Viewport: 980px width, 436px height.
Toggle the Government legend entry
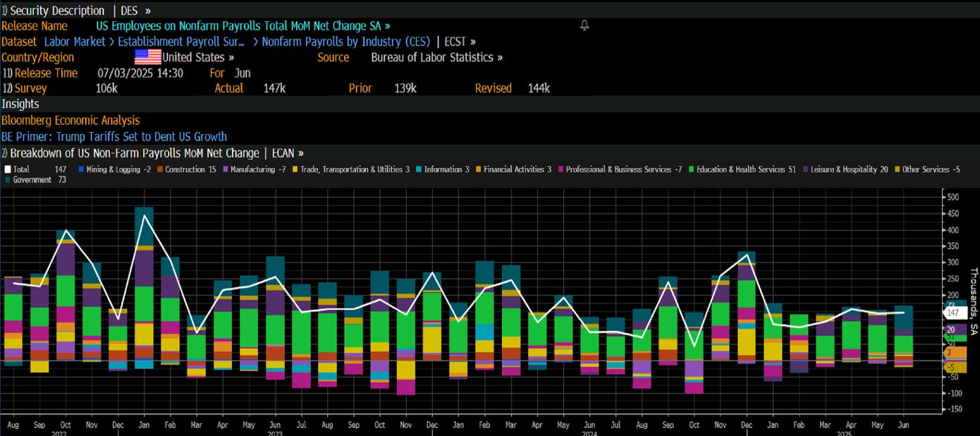click(x=35, y=180)
